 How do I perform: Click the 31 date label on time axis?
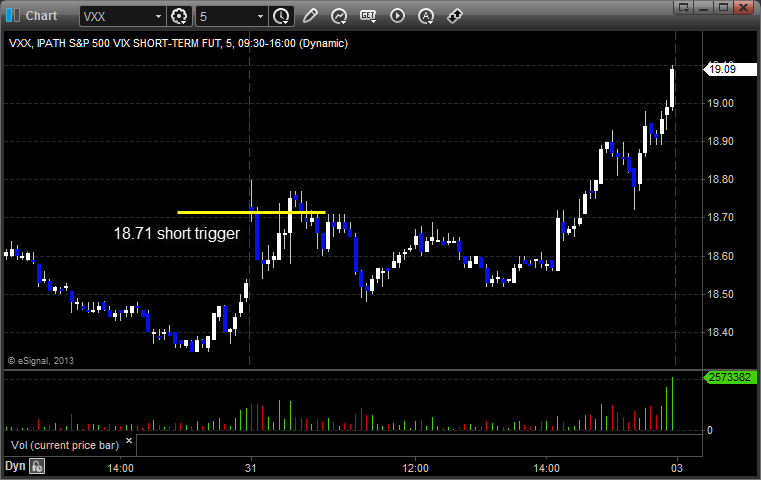coord(250,468)
